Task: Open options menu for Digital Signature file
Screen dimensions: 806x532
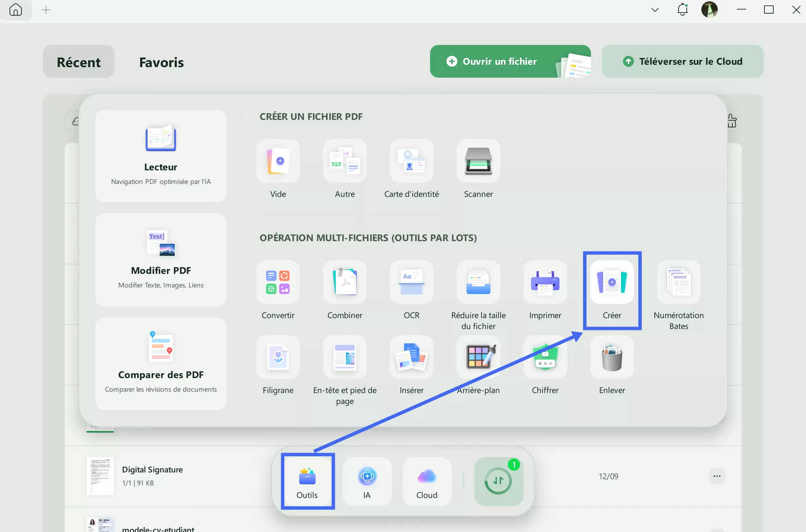Action: [x=717, y=476]
